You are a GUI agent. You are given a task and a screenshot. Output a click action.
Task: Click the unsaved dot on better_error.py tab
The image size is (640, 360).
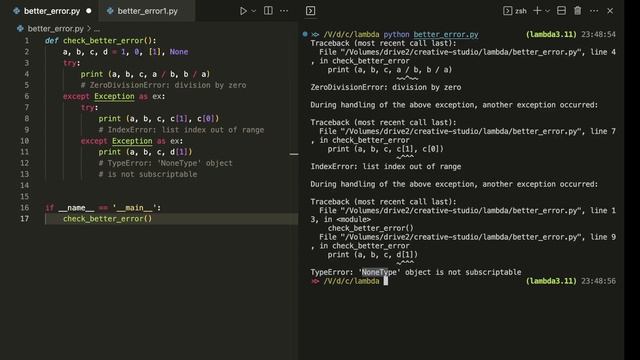coord(89,11)
